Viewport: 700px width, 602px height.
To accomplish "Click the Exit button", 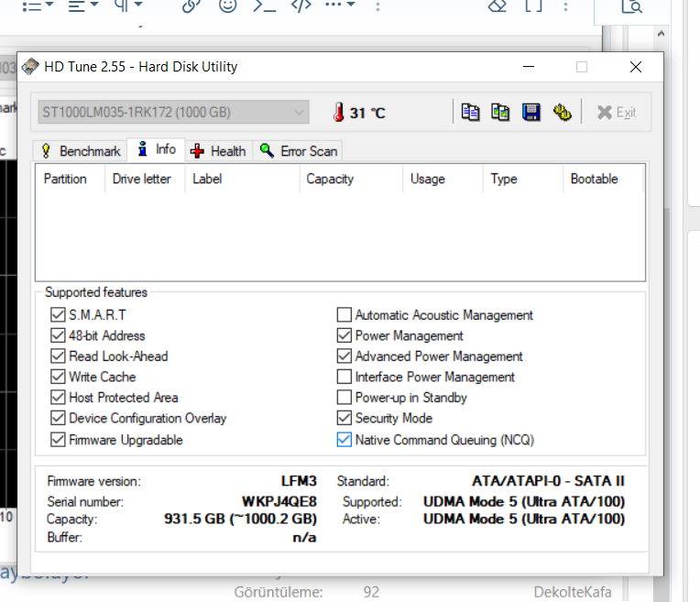I will [x=617, y=113].
